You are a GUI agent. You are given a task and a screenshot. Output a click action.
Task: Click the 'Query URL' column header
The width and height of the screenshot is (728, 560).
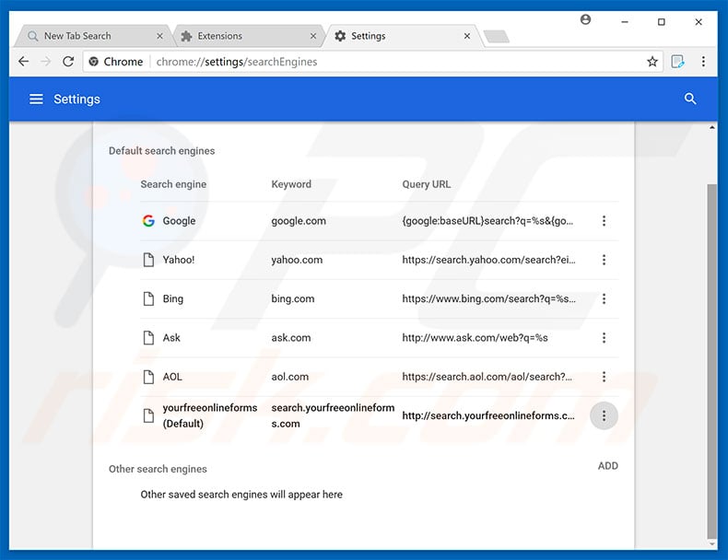427,184
